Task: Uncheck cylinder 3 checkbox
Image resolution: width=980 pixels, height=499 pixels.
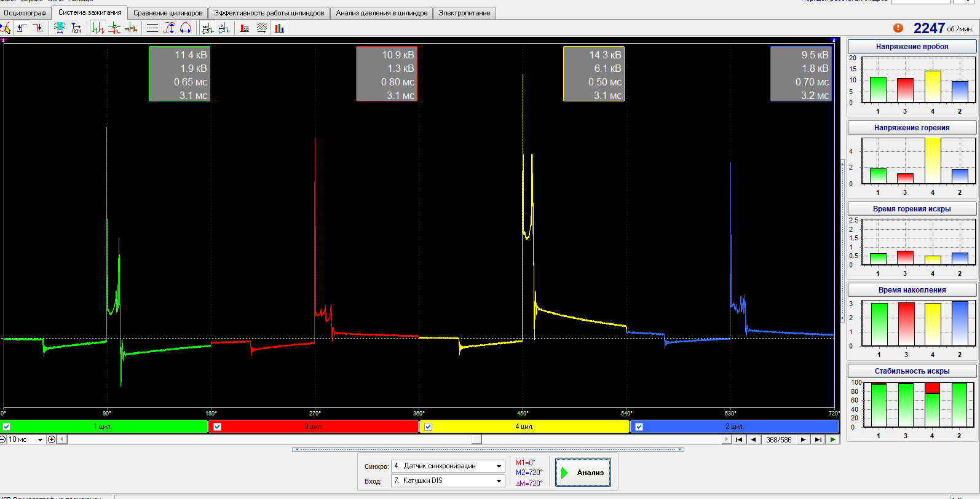Action: [x=217, y=426]
